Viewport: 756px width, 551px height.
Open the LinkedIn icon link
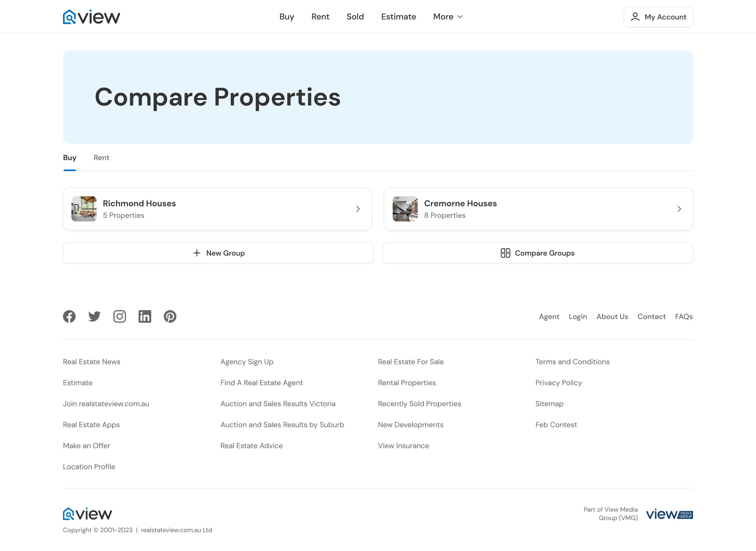click(x=145, y=316)
